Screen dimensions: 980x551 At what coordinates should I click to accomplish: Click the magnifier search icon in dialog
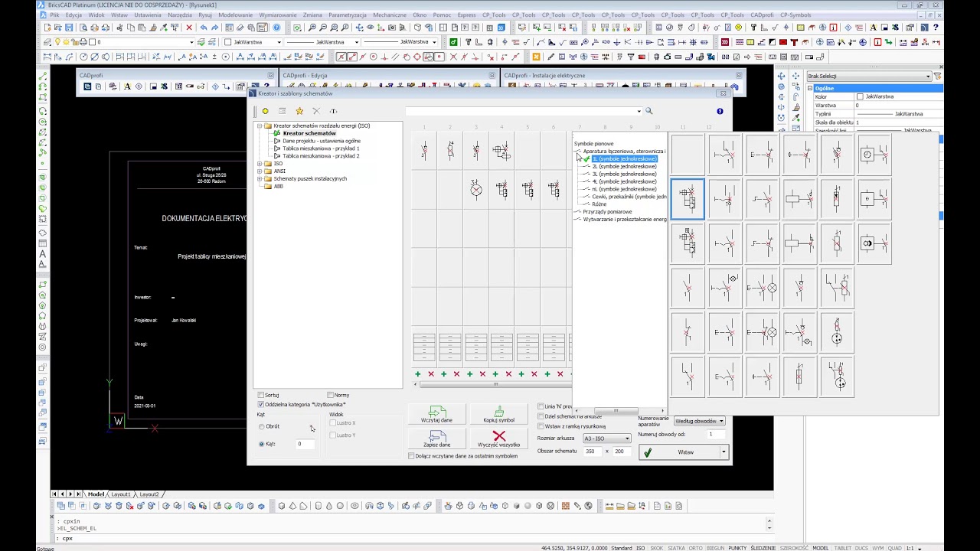tap(648, 111)
